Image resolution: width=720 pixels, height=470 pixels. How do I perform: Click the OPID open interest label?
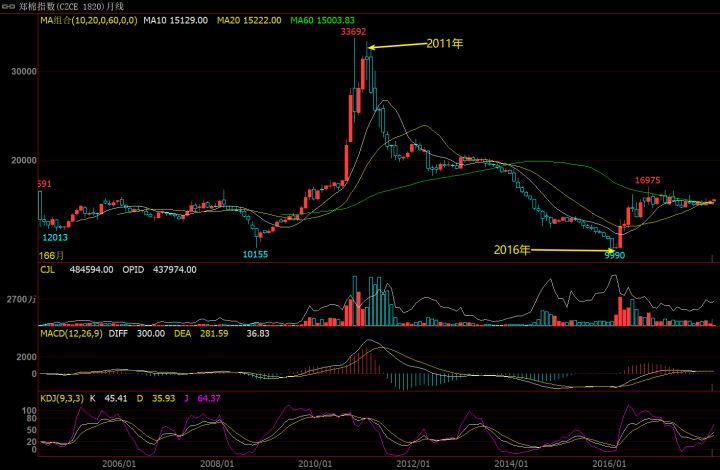pos(135,270)
